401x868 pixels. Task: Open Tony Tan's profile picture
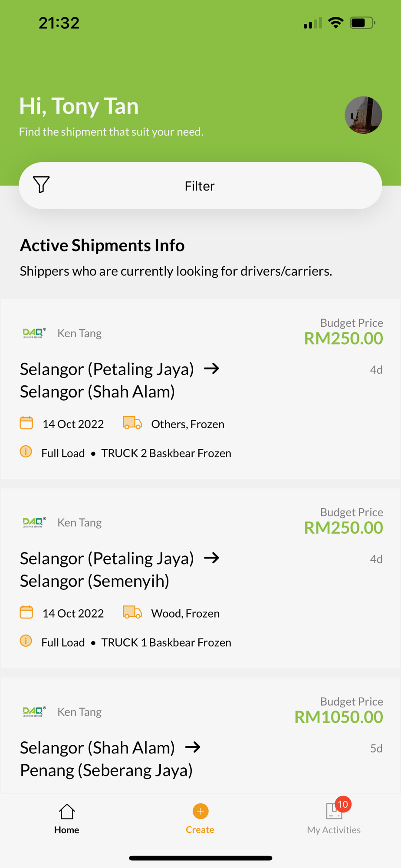(x=363, y=115)
